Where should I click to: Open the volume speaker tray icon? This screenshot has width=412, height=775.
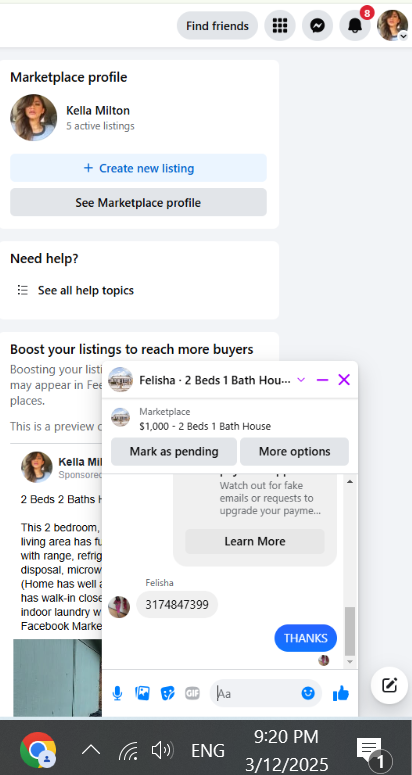(162, 751)
